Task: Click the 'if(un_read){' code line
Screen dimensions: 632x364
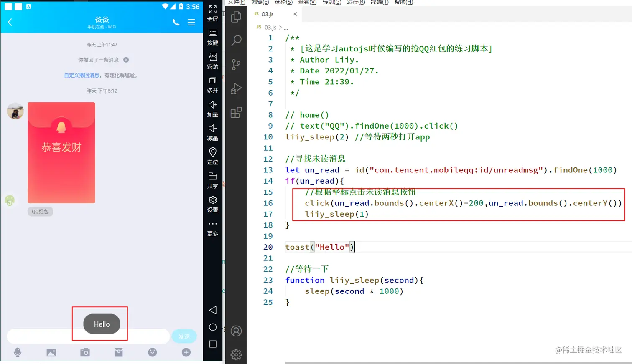Action: pyautogui.click(x=315, y=181)
